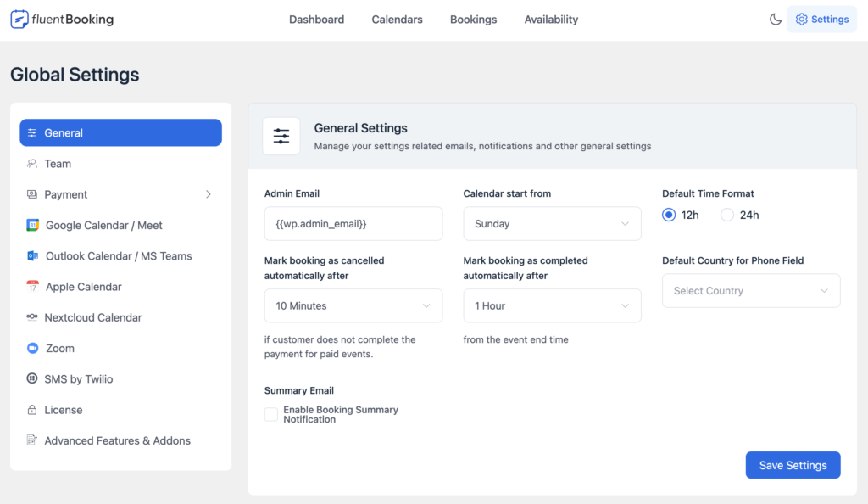The image size is (868, 504).
Task: Click the Summary Email label
Action: click(299, 390)
